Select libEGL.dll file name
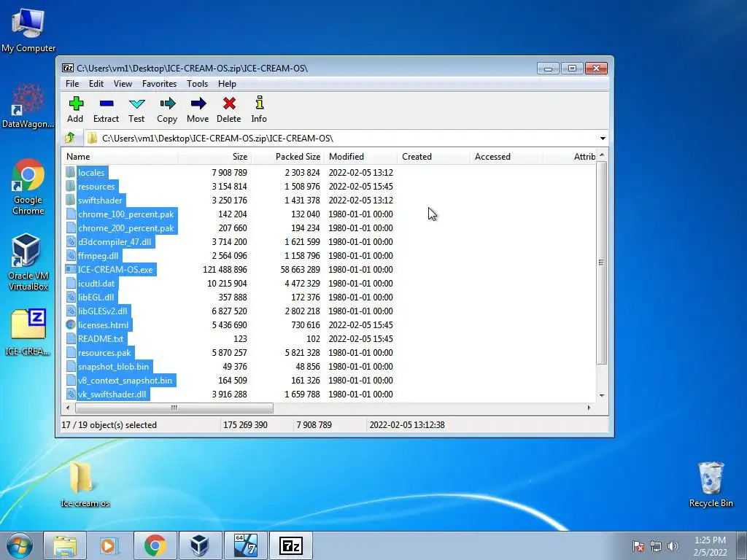The width and height of the screenshot is (747, 560). coord(96,297)
